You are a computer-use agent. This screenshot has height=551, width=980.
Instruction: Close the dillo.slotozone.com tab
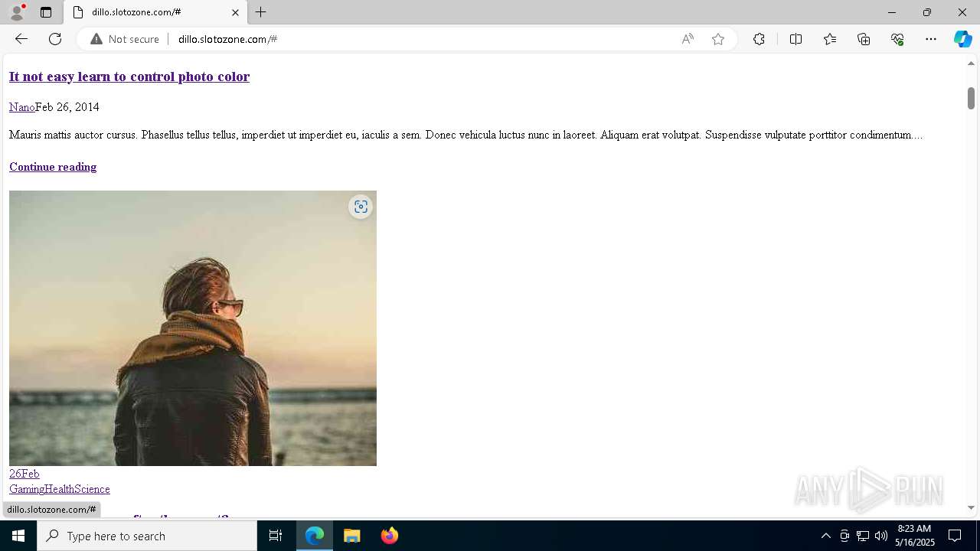(235, 12)
